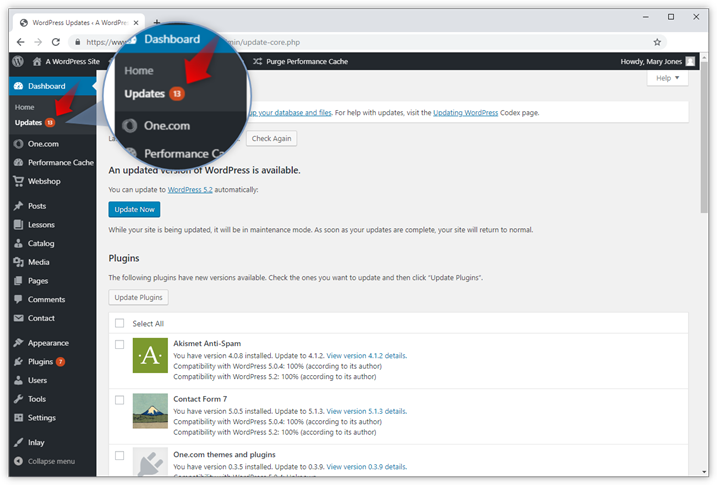Select the Contact Form 7 checkbox
This screenshot has width=717, height=485.
tap(120, 399)
